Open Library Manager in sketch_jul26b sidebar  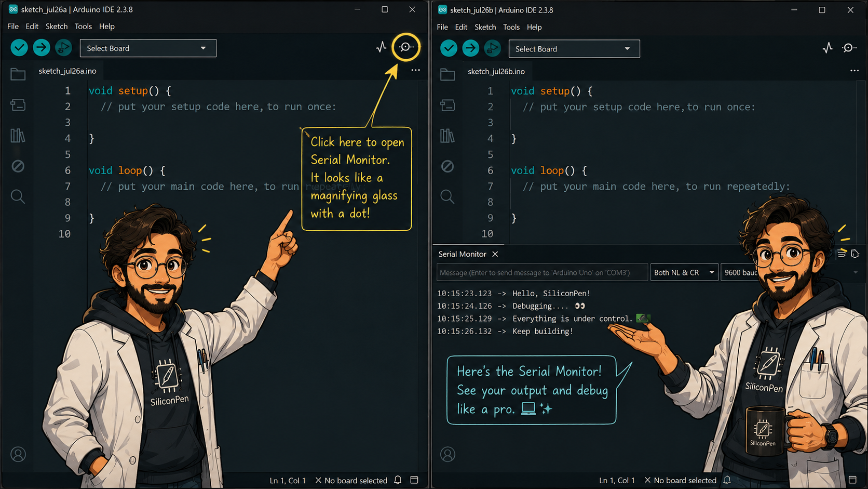447,136
